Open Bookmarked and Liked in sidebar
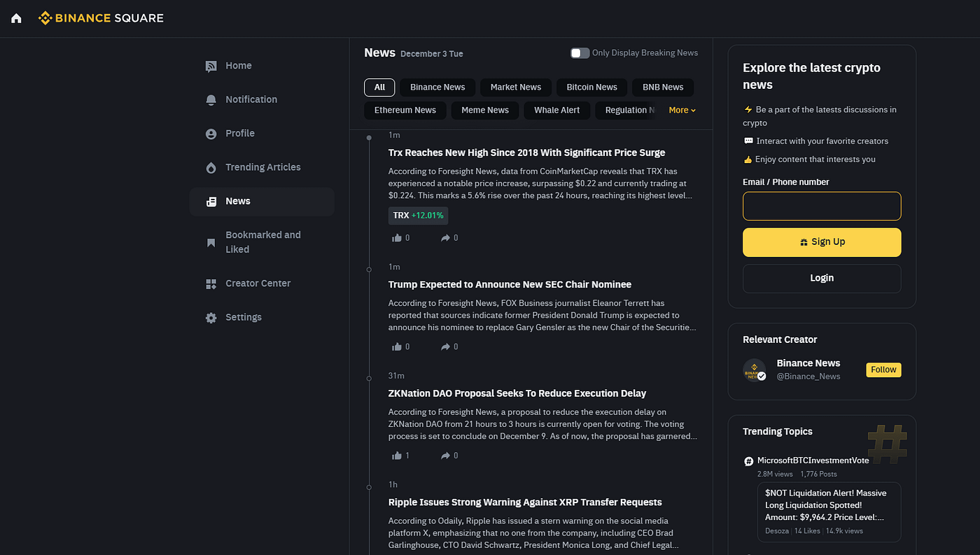Viewport: 980px width, 555px height. 262,242
